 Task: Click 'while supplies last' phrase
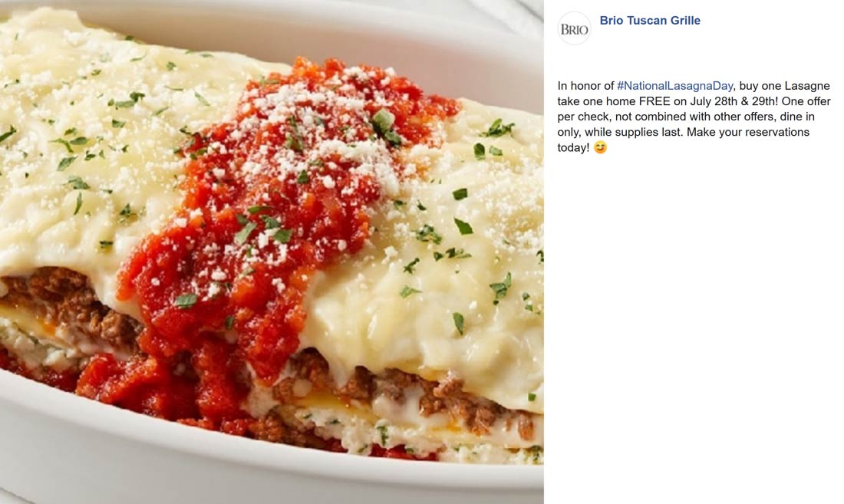(x=632, y=132)
